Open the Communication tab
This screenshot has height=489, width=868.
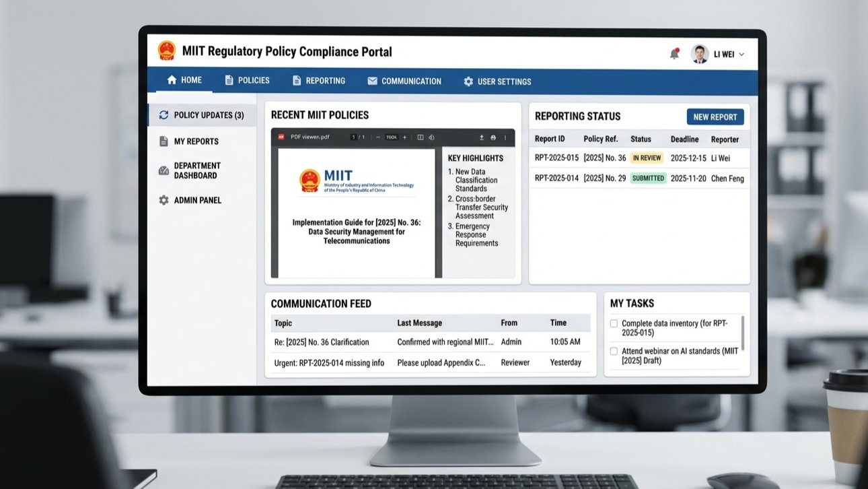point(404,81)
